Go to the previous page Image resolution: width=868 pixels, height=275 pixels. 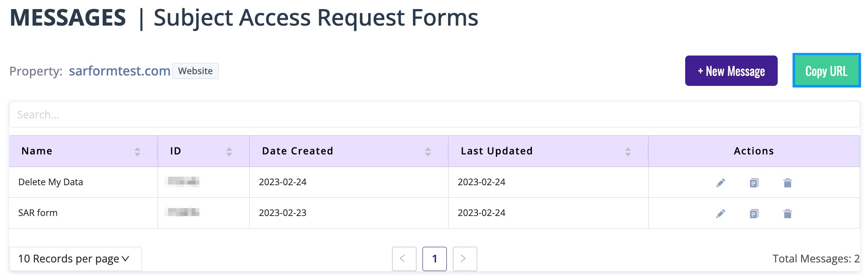[404, 259]
